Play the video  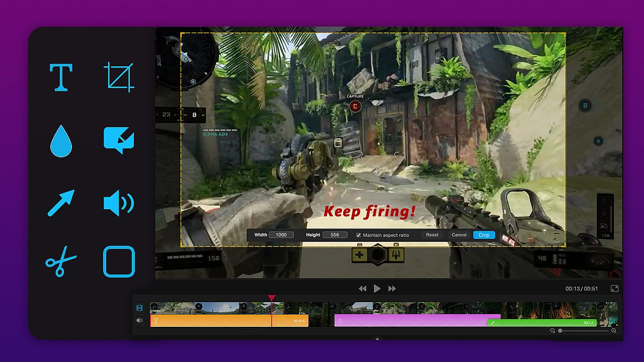point(377,289)
